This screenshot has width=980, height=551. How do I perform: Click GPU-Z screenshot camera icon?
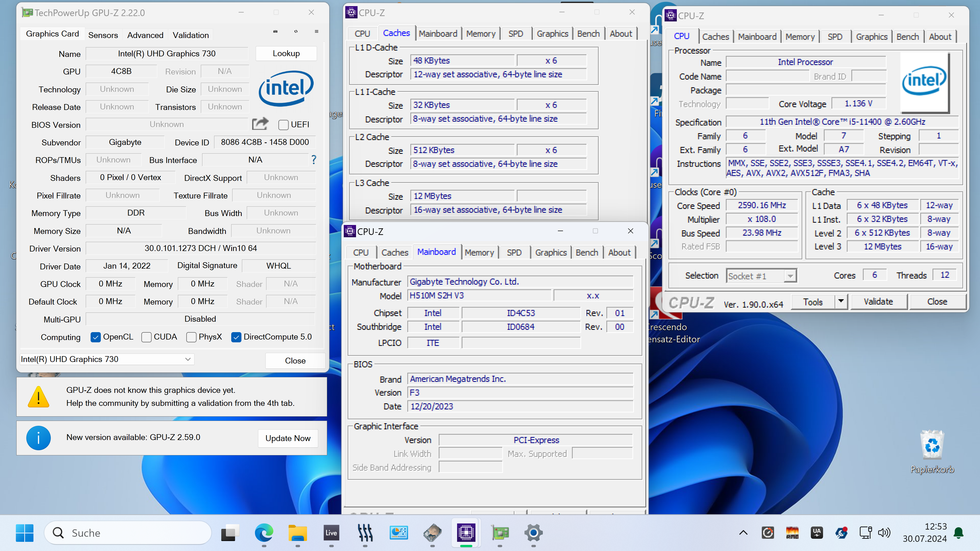(x=275, y=32)
